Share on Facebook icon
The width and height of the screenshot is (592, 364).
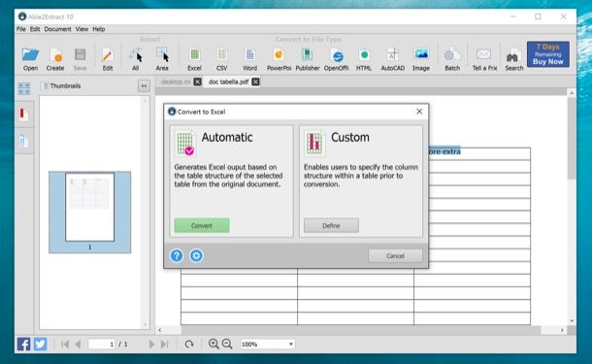[x=24, y=344]
